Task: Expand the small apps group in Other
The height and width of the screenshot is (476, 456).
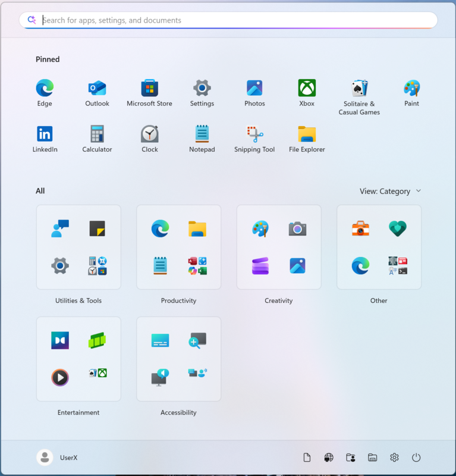Action: 398,266
